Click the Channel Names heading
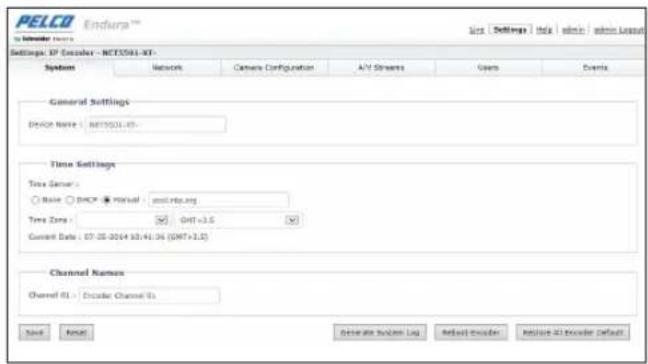 point(87,273)
